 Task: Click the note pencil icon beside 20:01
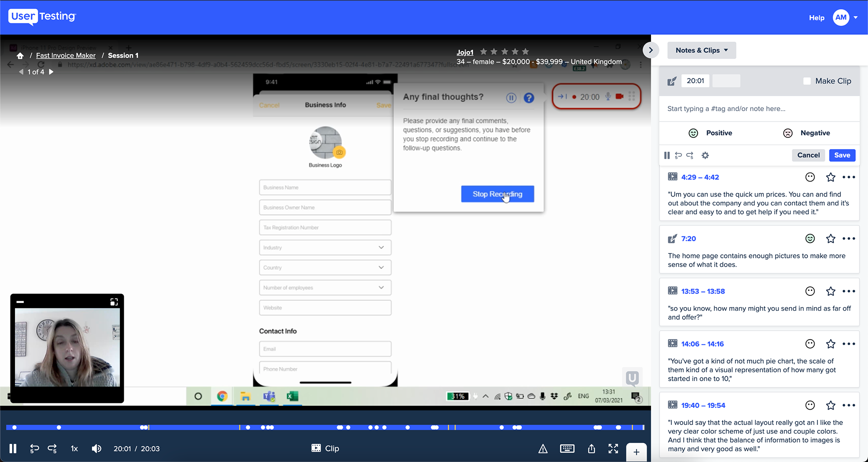(x=672, y=81)
